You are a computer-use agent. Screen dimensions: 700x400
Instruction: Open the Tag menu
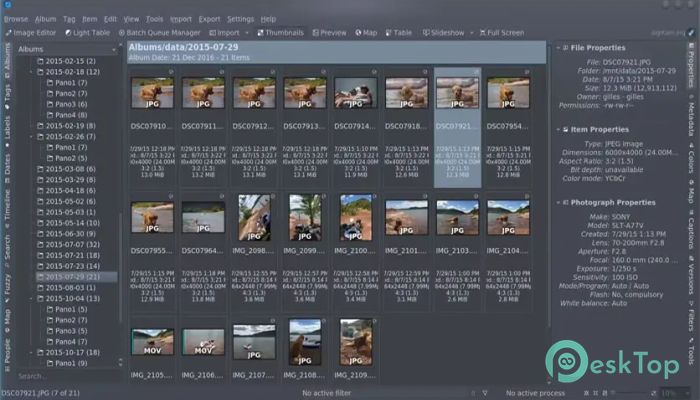click(x=69, y=19)
